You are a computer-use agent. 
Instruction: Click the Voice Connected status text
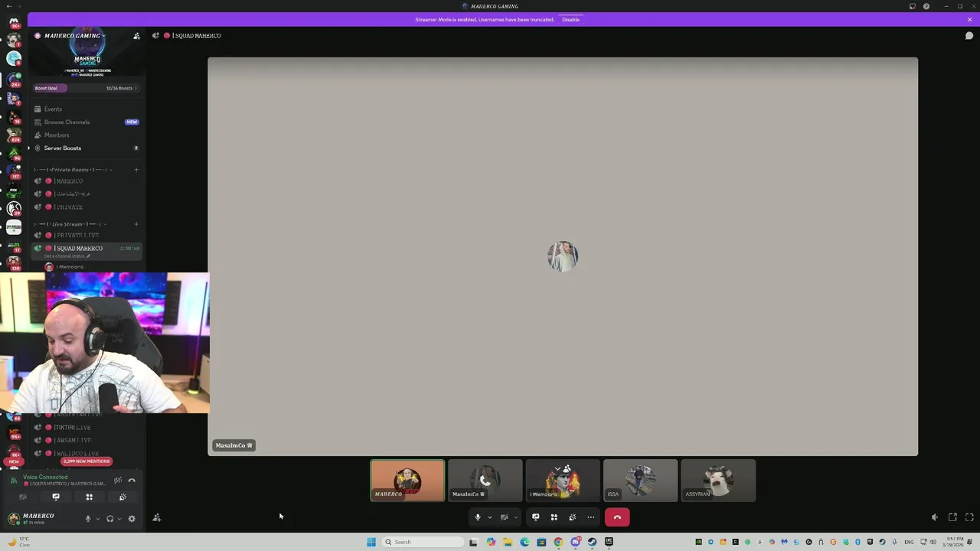point(45,477)
